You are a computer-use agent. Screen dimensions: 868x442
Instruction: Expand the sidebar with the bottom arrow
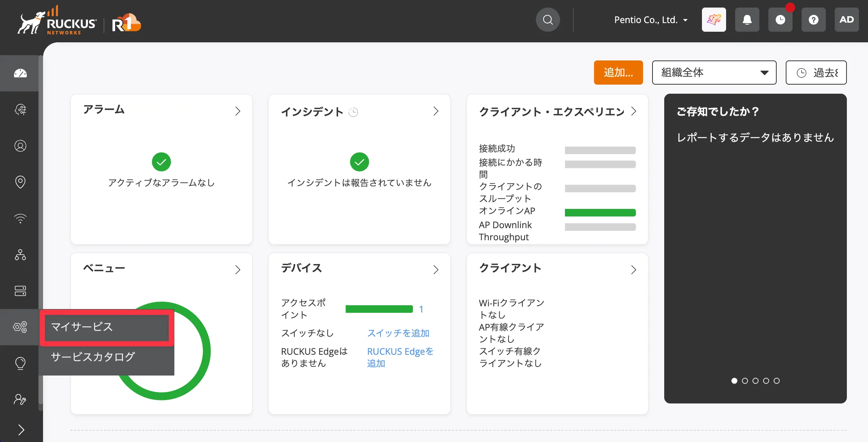[21, 430]
